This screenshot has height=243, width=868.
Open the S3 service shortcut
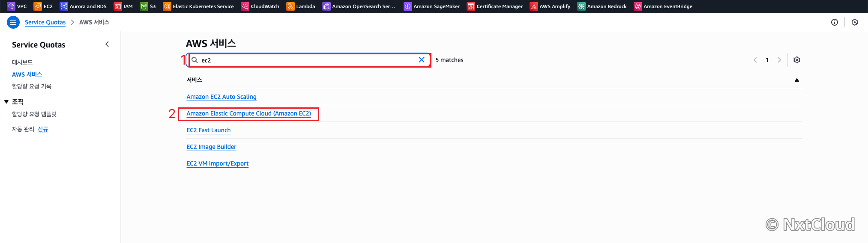click(148, 6)
